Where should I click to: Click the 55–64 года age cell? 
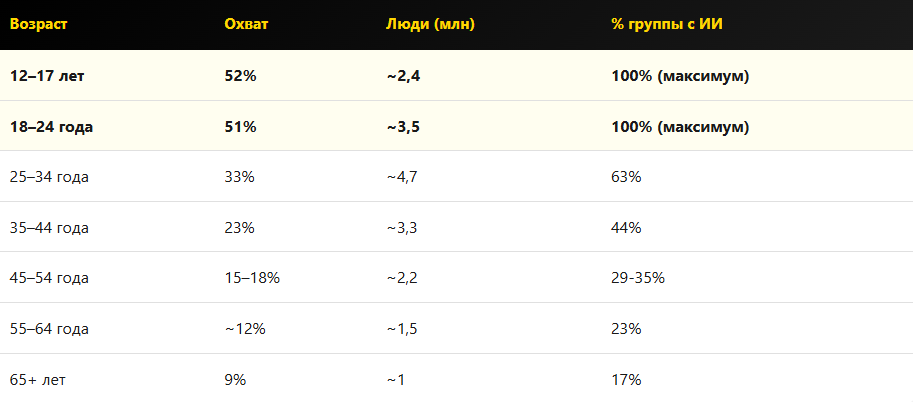tap(49, 329)
